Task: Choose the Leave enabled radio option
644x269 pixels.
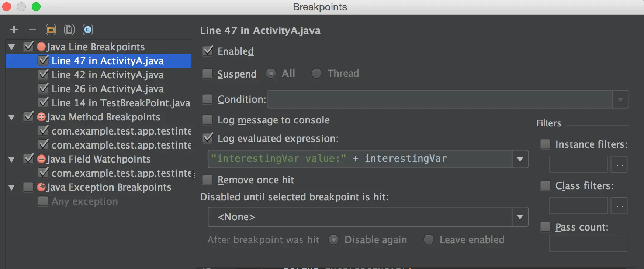Action: [x=429, y=240]
